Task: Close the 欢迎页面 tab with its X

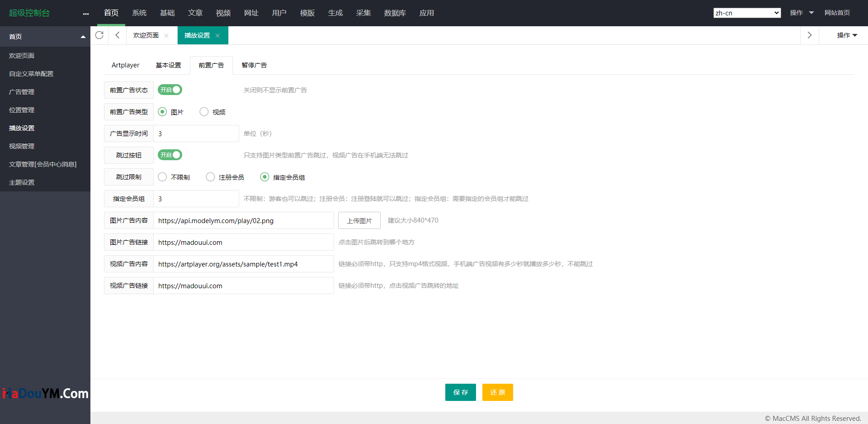Action: click(x=166, y=36)
